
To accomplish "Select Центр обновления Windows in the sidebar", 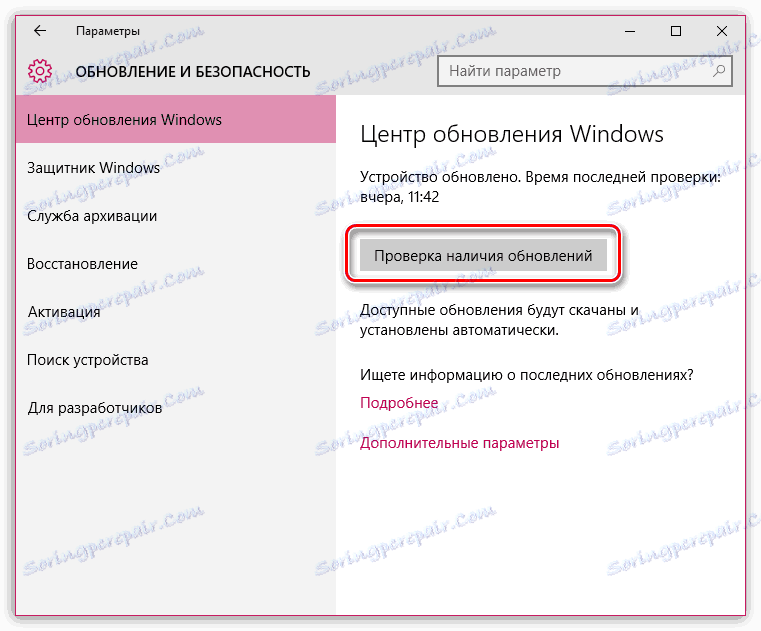I will (x=176, y=119).
